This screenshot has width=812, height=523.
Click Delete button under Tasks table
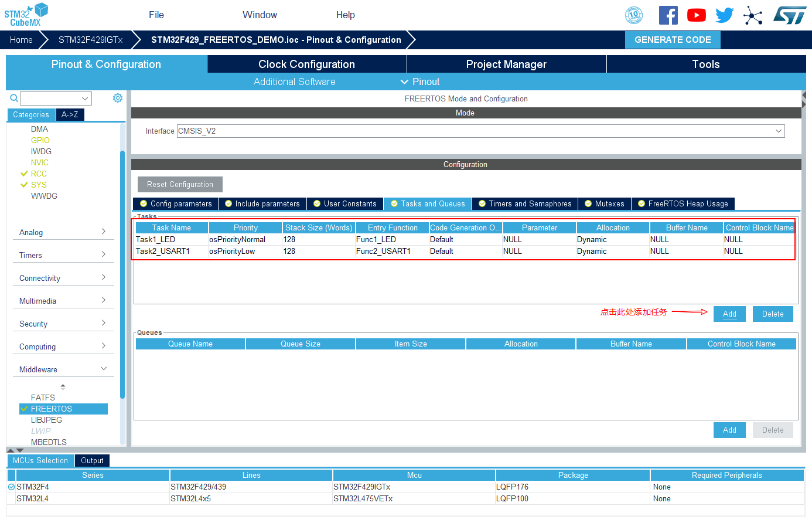(x=773, y=314)
